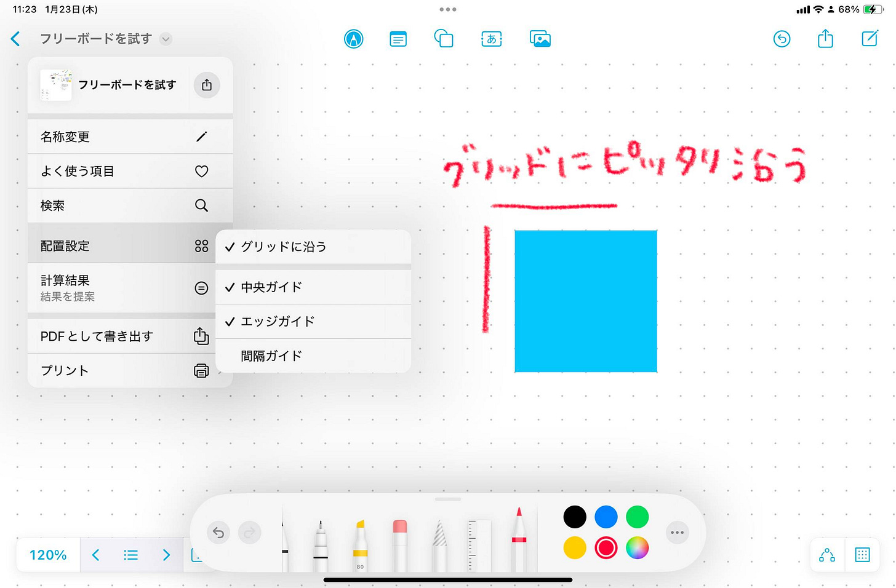Image resolution: width=896 pixels, height=588 pixels.
Task: Pick the green color swatch
Action: (x=638, y=517)
